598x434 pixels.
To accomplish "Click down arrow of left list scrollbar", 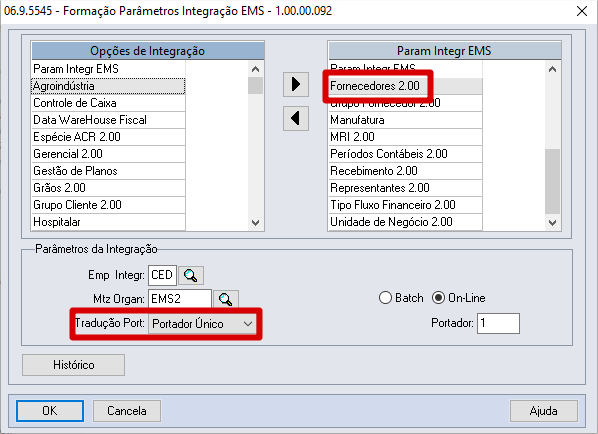I will [256, 223].
